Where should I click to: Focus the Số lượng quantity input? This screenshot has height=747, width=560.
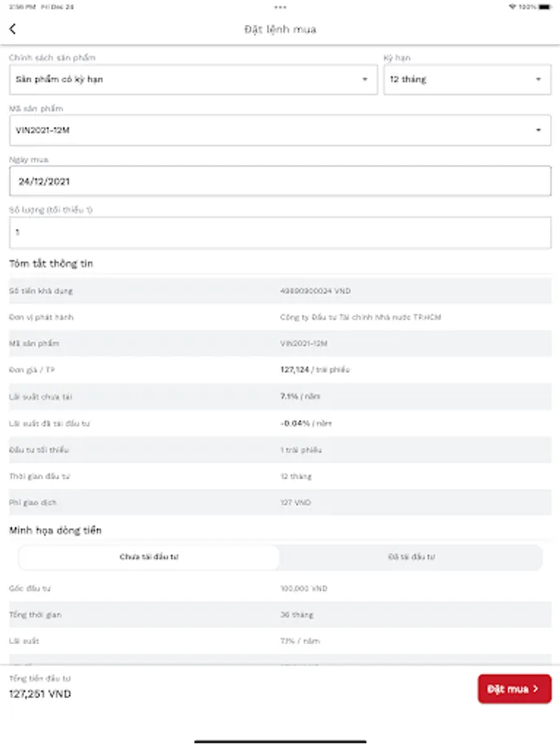[280, 232]
